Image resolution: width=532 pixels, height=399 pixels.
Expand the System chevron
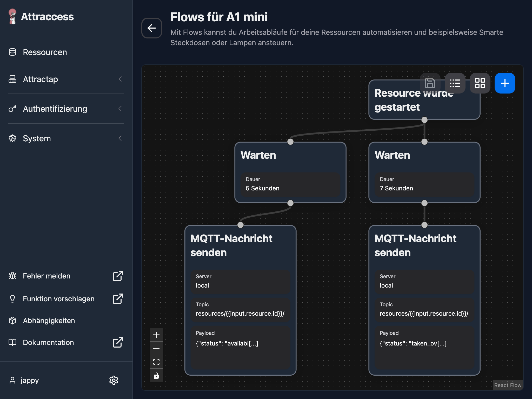pos(120,138)
